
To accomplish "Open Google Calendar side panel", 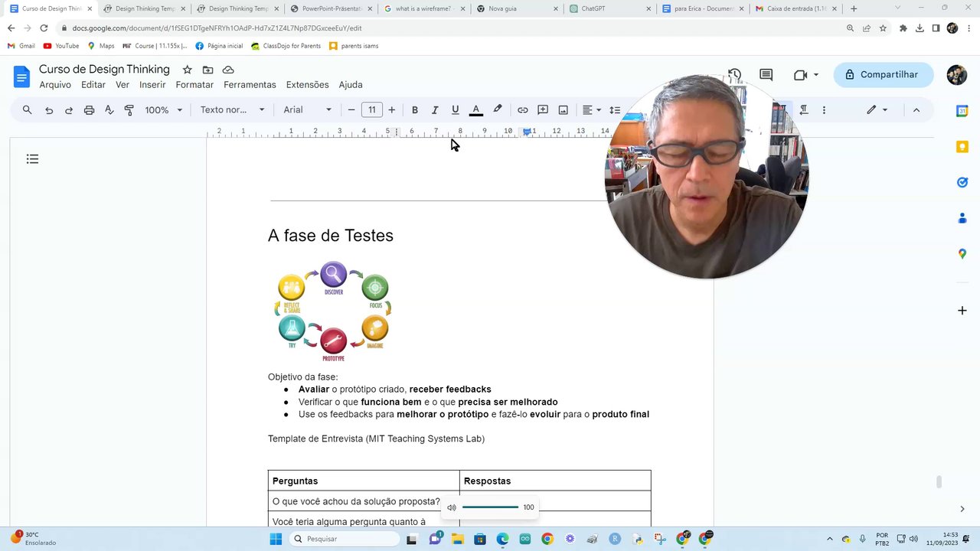I will (x=962, y=111).
